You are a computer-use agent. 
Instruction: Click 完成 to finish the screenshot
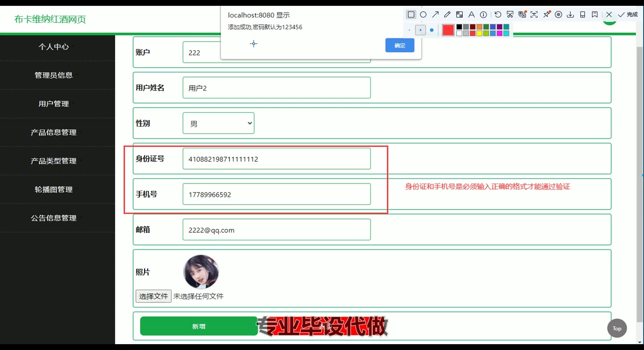628,14
